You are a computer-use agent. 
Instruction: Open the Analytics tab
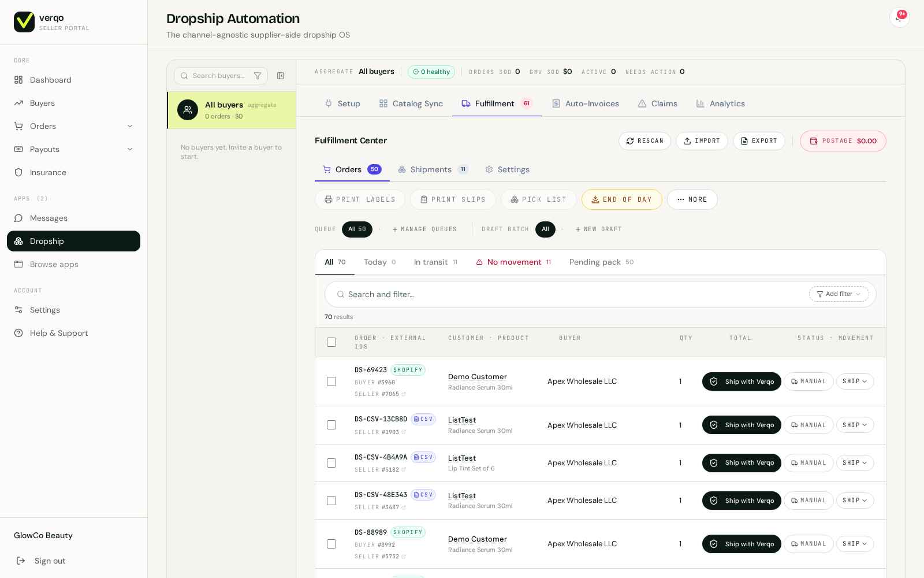tap(721, 103)
